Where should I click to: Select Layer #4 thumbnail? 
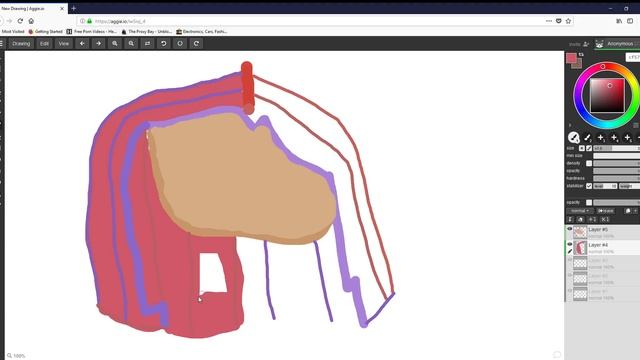pyautogui.click(x=580, y=248)
